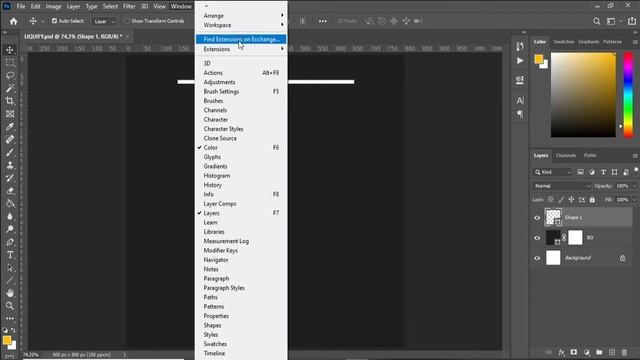Hide the Shape 1 layer
640x360 pixels.
point(537,218)
